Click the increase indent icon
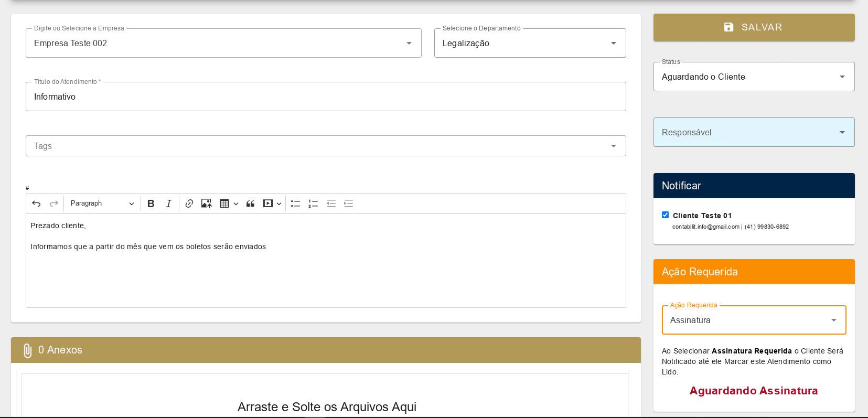 [x=348, y=203]
